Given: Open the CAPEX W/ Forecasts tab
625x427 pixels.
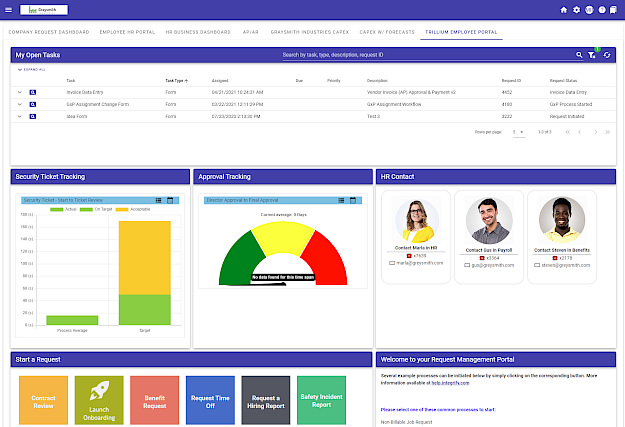Looking at the screenshot, I should point(386,32).
